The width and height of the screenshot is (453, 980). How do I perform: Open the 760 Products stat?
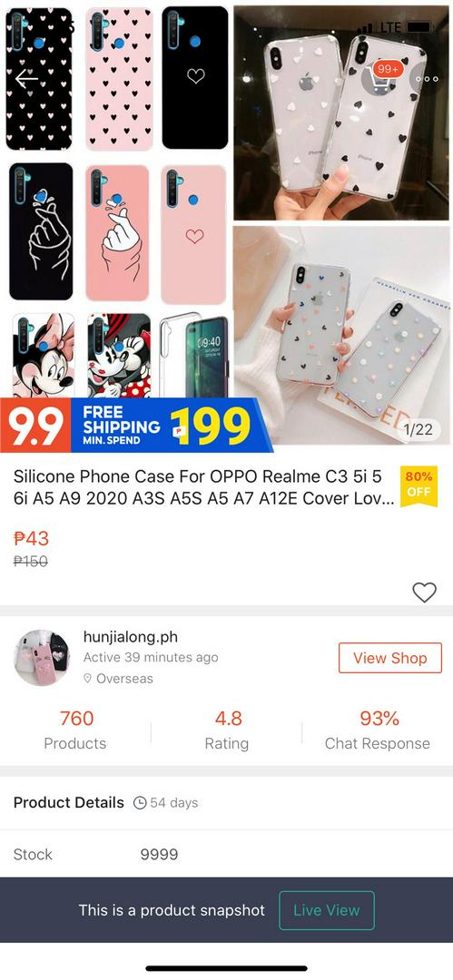(75, 730)
